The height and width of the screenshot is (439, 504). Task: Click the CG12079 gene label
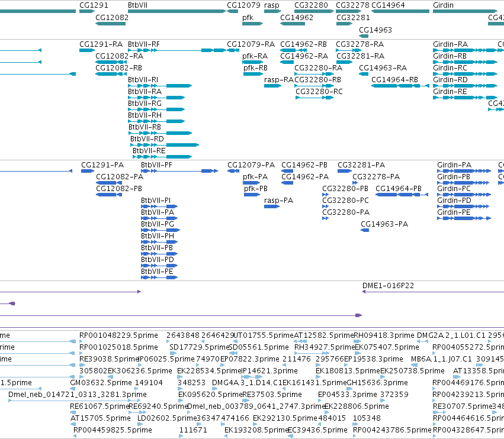pyautogui.click(x=243, y=5)
